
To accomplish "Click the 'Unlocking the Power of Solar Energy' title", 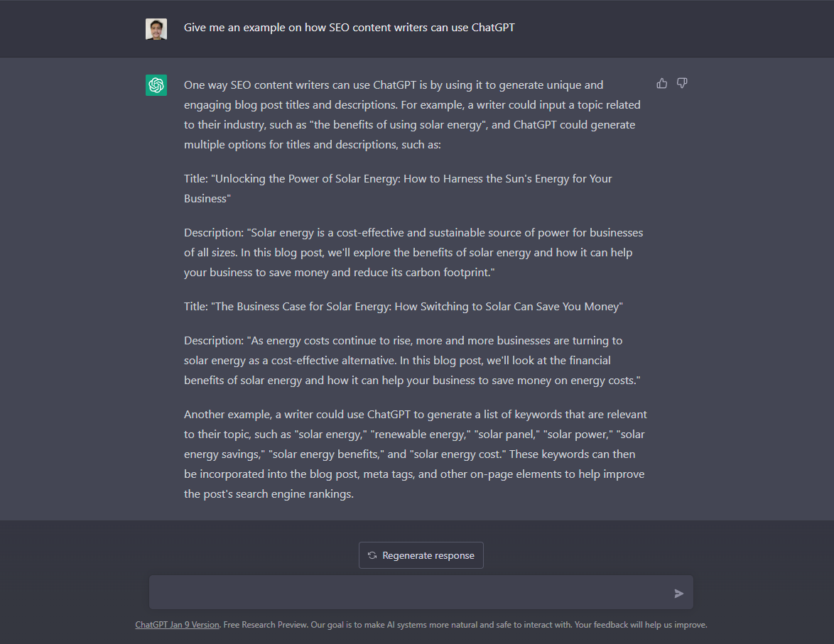I will tap(398, 189).
